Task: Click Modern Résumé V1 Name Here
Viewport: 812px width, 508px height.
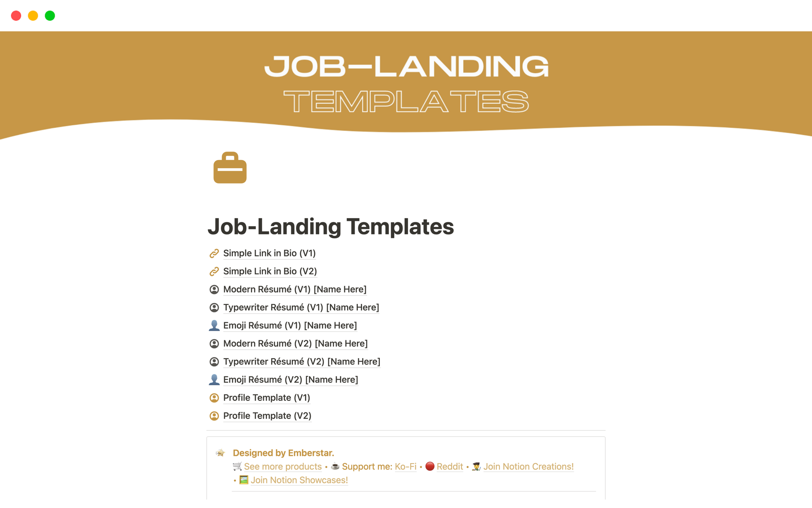Action: (295, 289)
